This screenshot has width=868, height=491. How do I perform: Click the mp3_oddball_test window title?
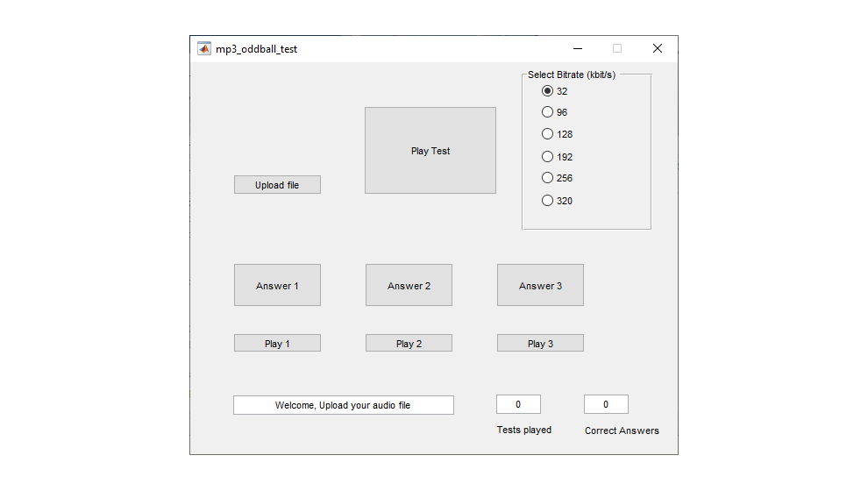coord(256,49)
